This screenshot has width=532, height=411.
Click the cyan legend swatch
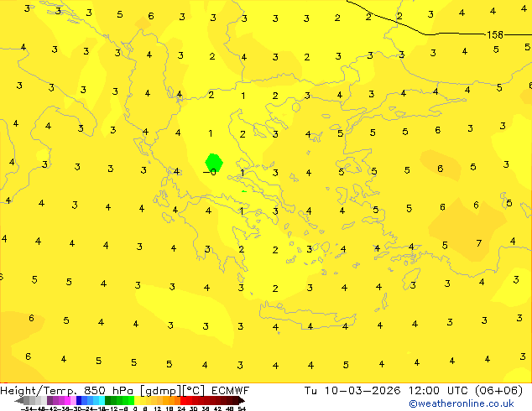102,400
